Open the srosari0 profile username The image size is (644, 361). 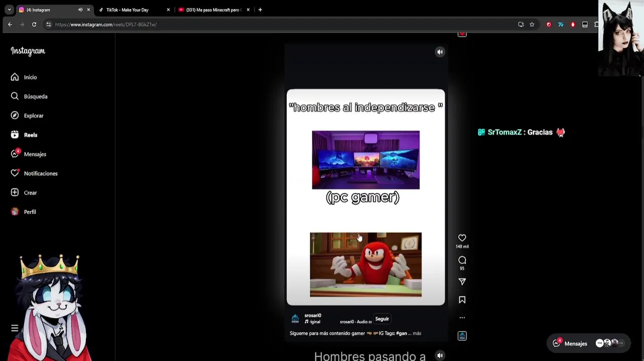pos(313,315)
